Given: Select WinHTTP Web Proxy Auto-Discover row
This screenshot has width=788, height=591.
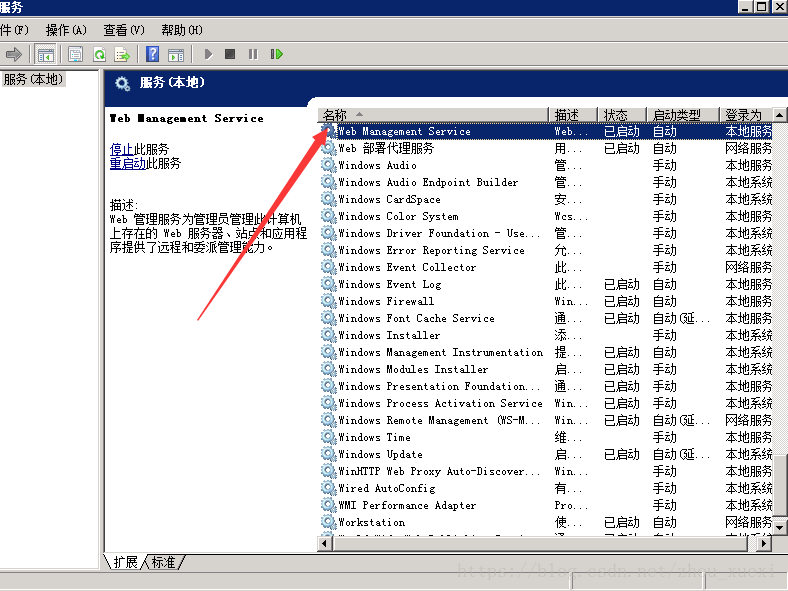Looking at the screenshot, I should pos(547,471).
